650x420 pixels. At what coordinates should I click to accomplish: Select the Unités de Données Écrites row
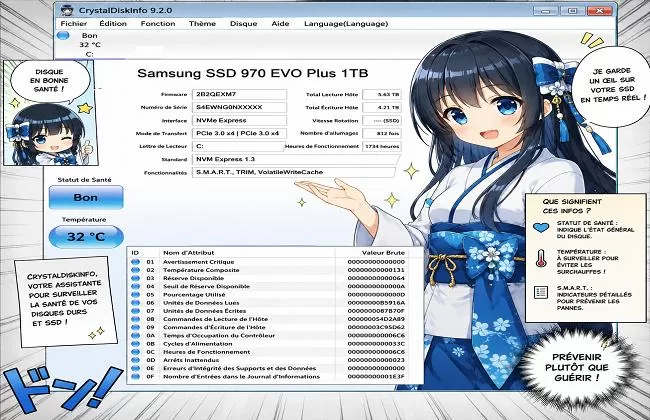click(274, 311)
